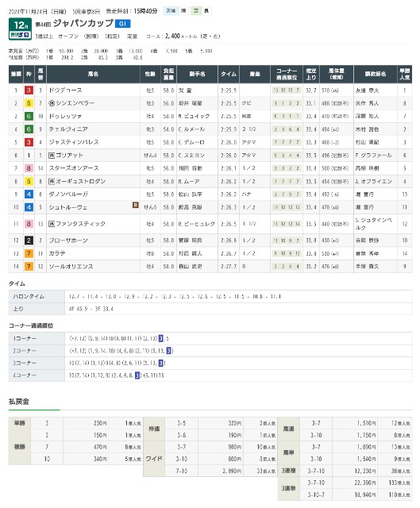Click the green frame 6 badge beside チェルヴィニア
This screenshot has height=508, width=420.
29,129
